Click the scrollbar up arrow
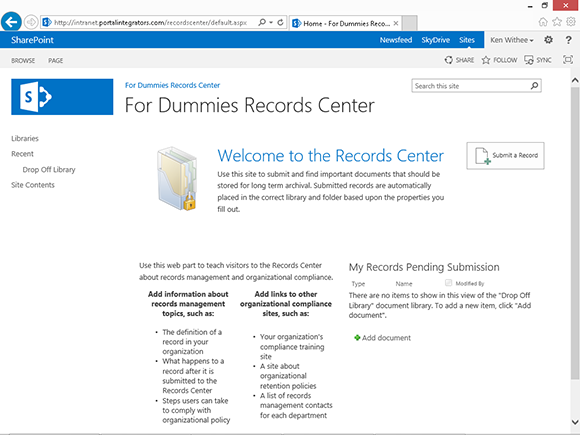 (x=575, y=80)
